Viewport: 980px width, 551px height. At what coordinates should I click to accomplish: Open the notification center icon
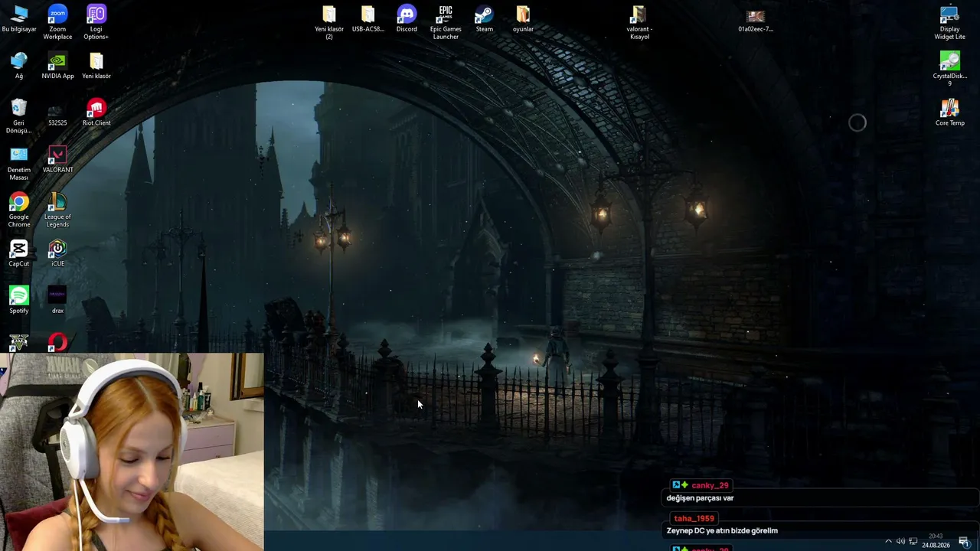[x=964, y=542]
